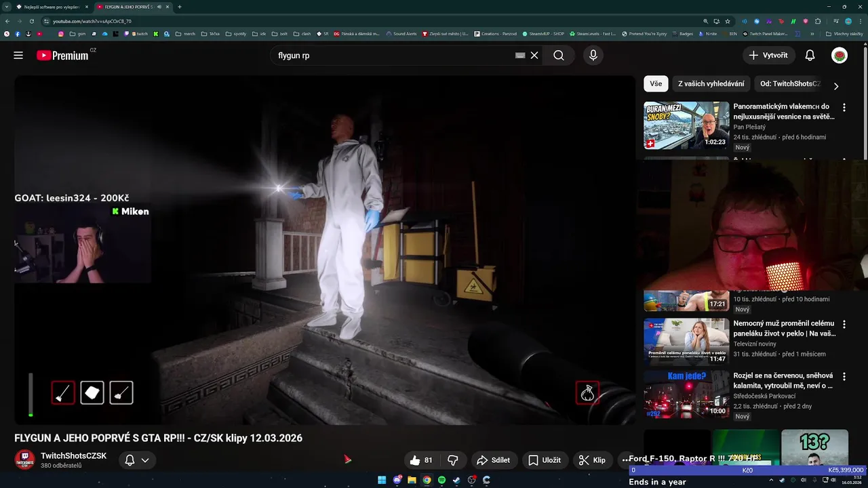Open the tab search dropdown arrow
The width and height of the screenshot is (868, 488).
click(x=7, y=7)
